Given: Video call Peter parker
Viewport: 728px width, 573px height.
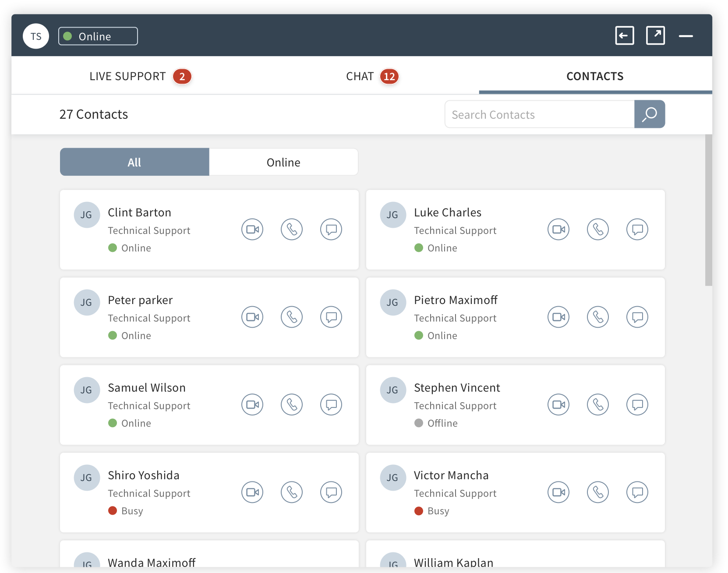Looking at the screenshot, I should (x=252, y=317).
